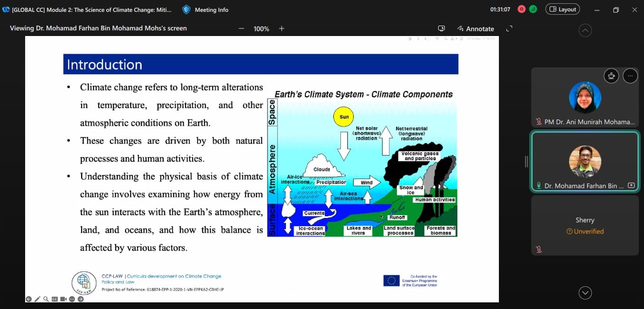Minimize the Webex meeting window
This screenshot has width=644, height=309.
[597, 9]
